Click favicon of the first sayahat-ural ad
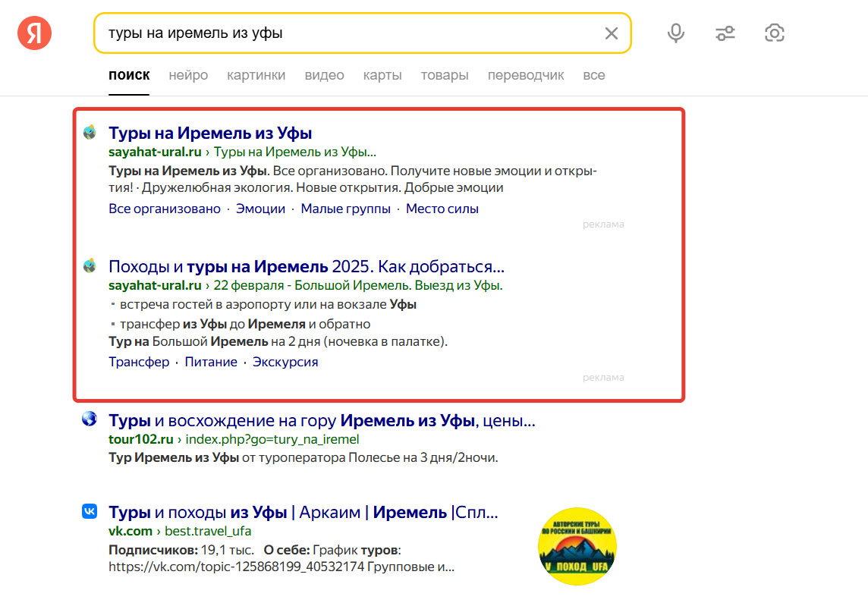 [90, 132]
